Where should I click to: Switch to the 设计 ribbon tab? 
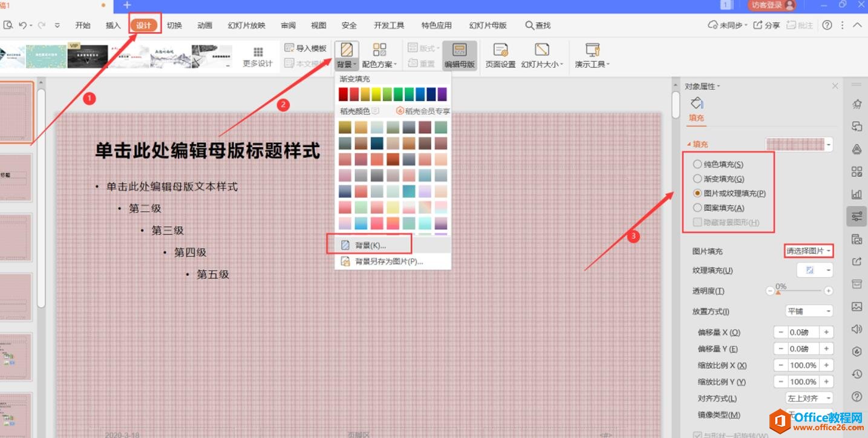[x=144, y=25]
